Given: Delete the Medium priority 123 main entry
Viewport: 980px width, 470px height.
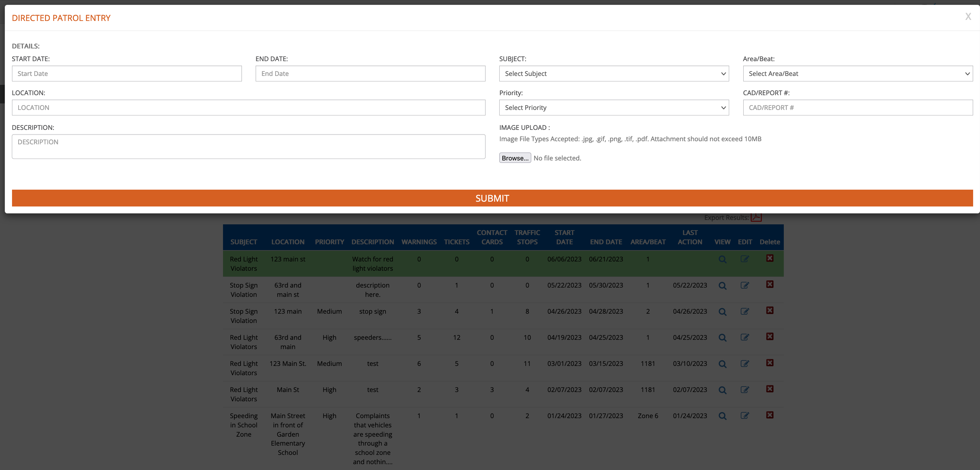Looking at the screenshot, I should point(769,311).
